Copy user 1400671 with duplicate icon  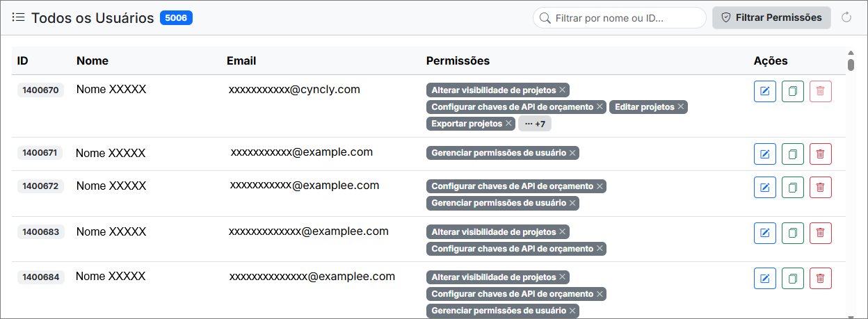793,154
